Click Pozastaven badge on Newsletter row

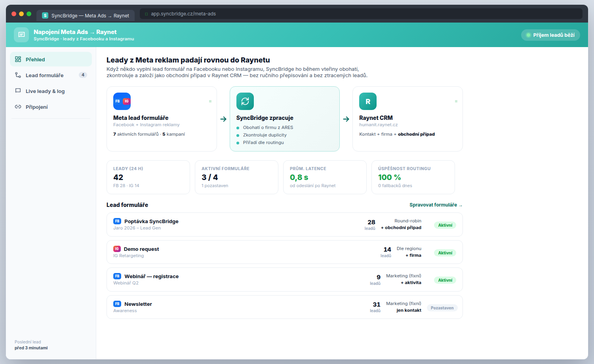click(x=442, y=308)
